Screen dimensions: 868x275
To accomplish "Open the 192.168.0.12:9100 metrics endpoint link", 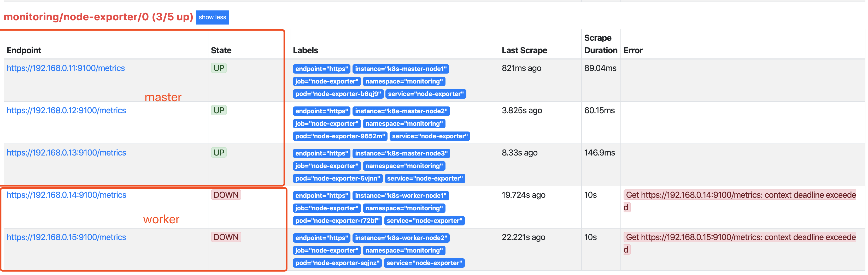I will 66,110.
